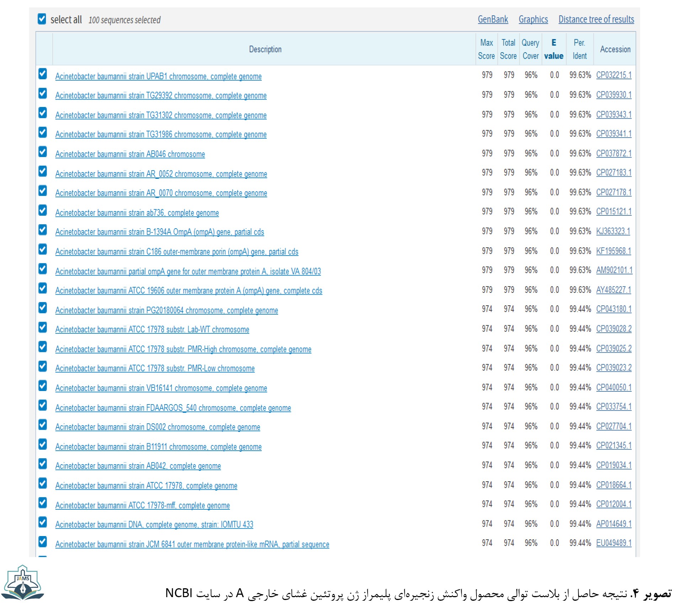Open strain TG31986 chromosome description link
This screenshot has height=616, width=676.
[x=161, y=134]
